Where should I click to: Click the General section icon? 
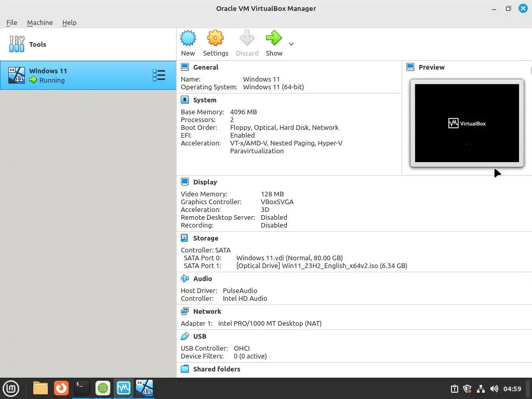pos(185,67)
